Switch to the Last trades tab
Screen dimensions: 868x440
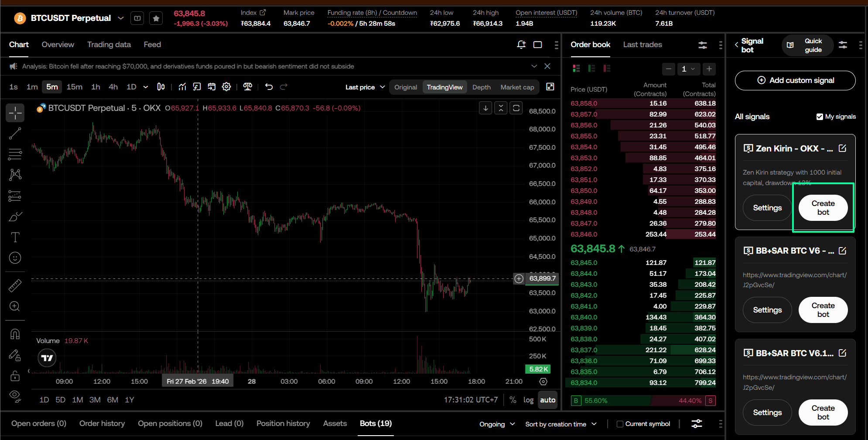pos(642,45)
